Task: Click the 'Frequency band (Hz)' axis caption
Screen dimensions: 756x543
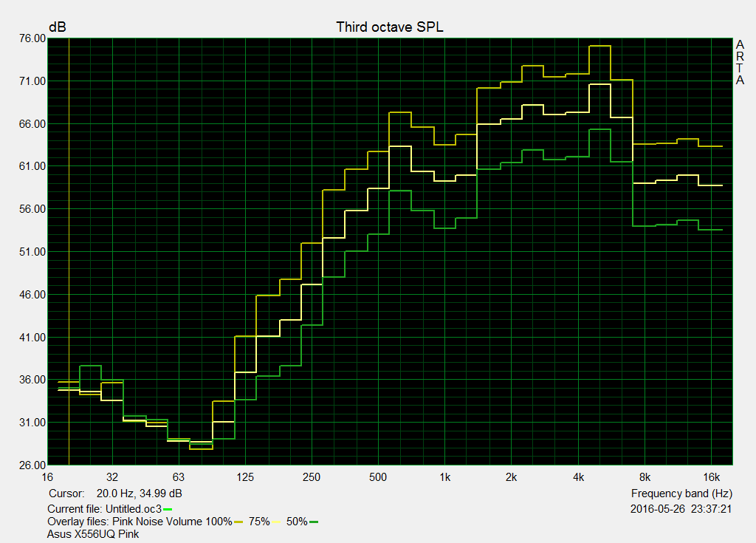Action: (681, 494)
